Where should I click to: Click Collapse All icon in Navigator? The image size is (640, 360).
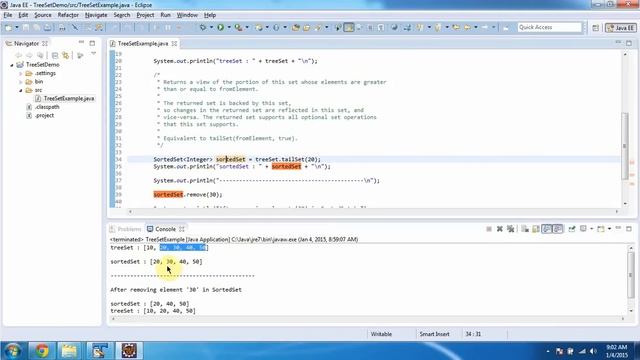(55, 55)
